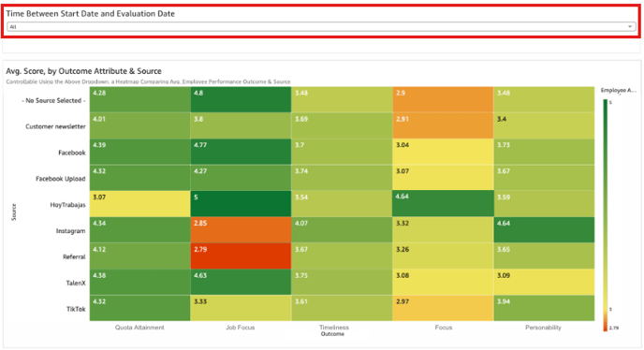Select the Facebook Job Focus cell 4.77
Viewport: 644px width, 350px height.
click(x=241, y=152)
